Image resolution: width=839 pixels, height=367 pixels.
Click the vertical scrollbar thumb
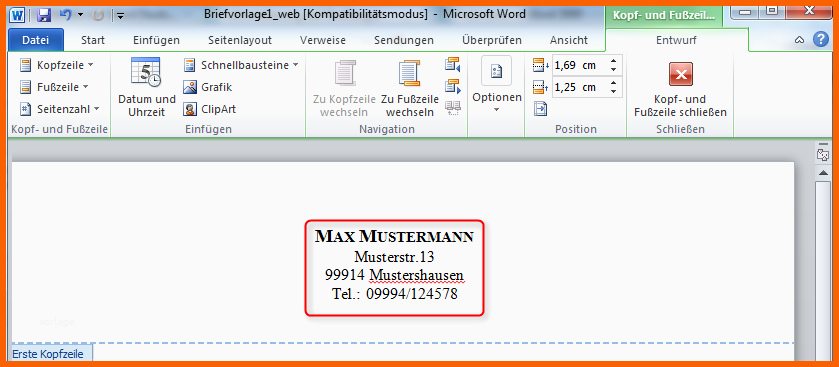coord(822,270)
